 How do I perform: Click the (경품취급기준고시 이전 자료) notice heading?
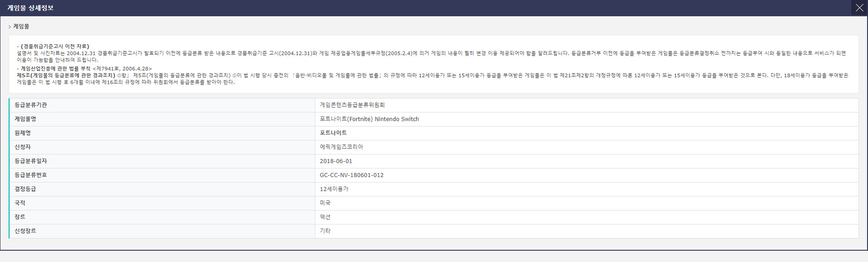coord(53,46)
